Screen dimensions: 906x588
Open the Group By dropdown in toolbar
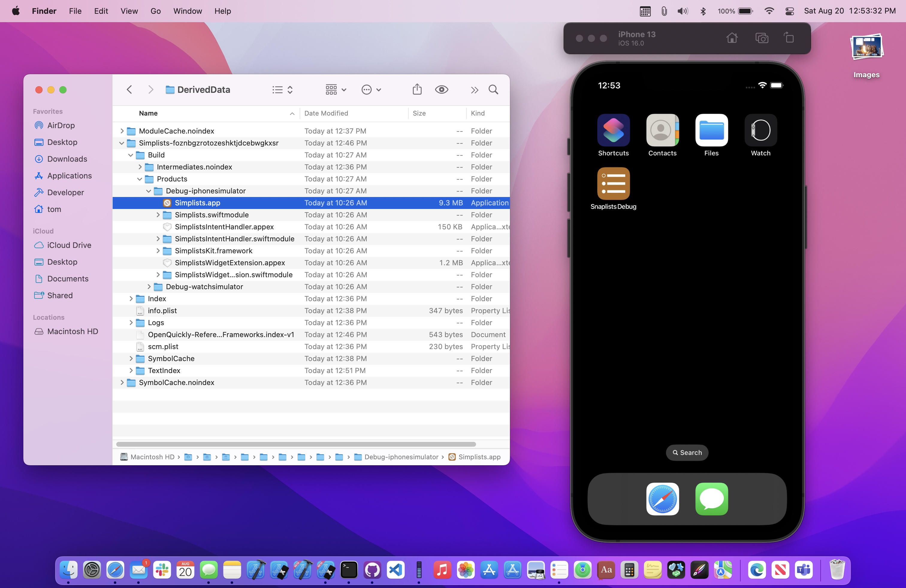click(x=335, y=90)
